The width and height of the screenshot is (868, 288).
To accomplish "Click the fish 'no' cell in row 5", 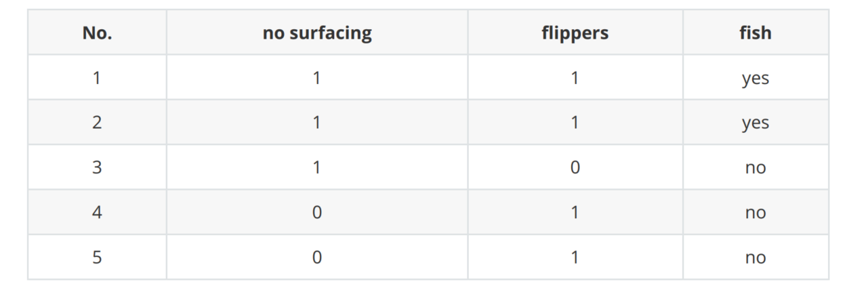I will click(755, 258).
